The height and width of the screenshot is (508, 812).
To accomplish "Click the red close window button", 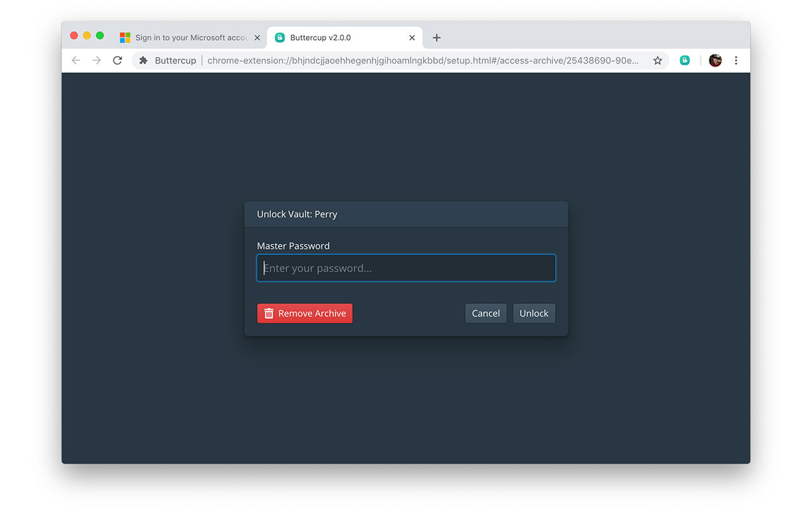I will (74, 36).
